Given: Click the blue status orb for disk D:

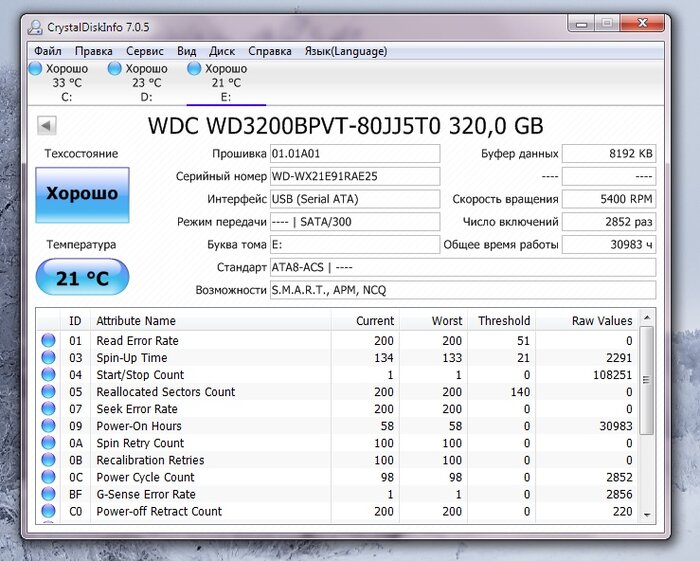Looking at the screenshot, I should [115, 69].
